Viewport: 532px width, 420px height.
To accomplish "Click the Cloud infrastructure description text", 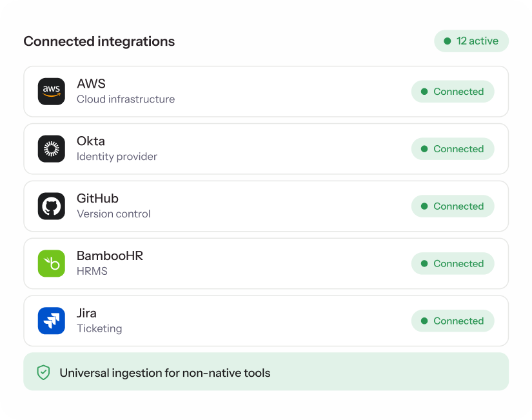I will (x=126, y=99).
